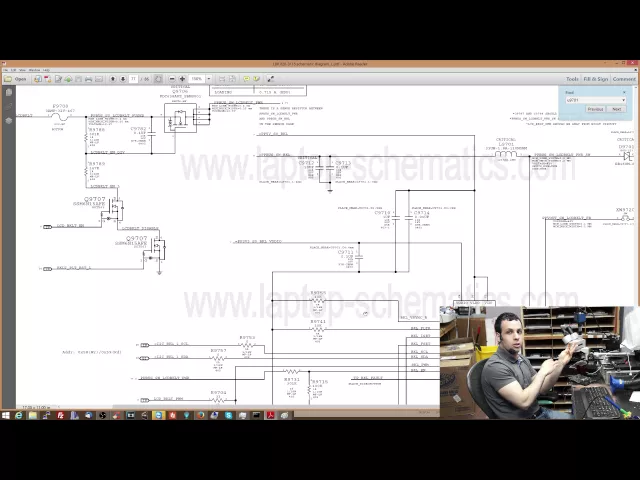
Task: Open the Edit menu
Action: pos(14,70)
